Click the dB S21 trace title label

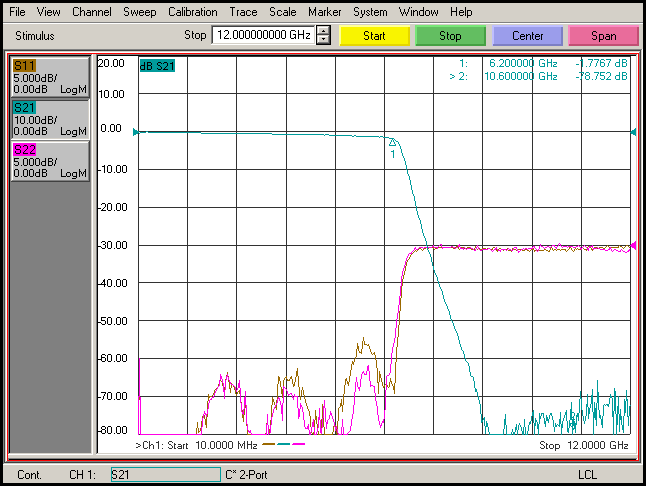158,66
